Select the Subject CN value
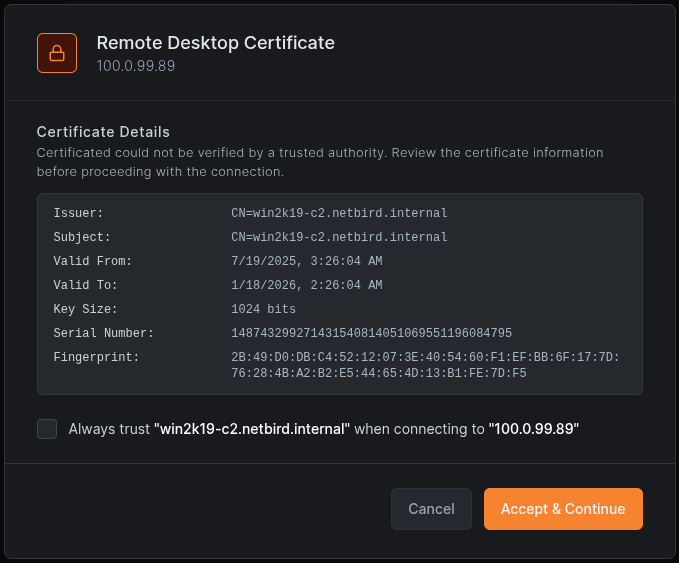This screenshot has height=563, width=679. tap(339, 237)
